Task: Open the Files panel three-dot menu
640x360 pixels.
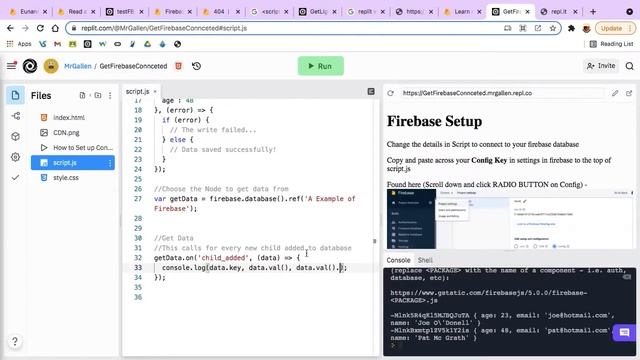Action: pos(110,96)
